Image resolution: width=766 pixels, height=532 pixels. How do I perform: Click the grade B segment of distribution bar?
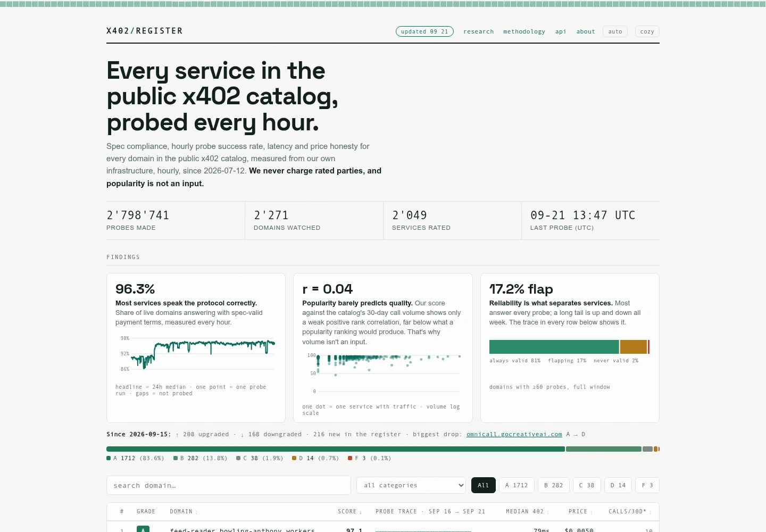pos(604,449)
